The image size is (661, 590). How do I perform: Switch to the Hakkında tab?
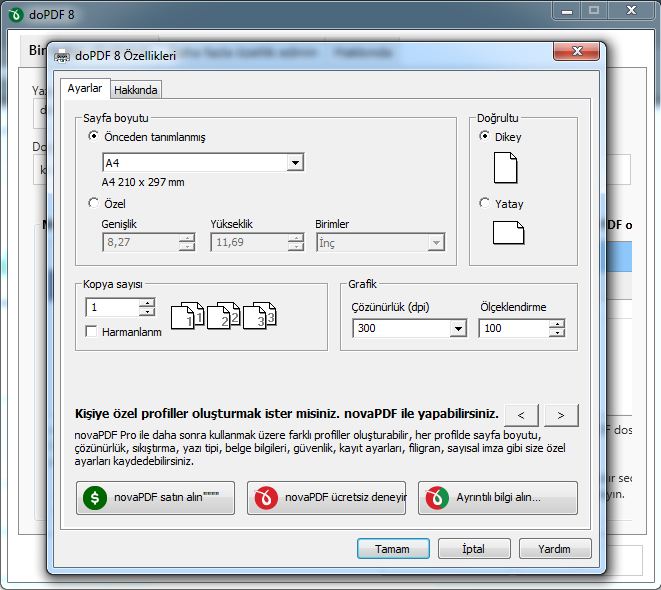pos(136,90)
